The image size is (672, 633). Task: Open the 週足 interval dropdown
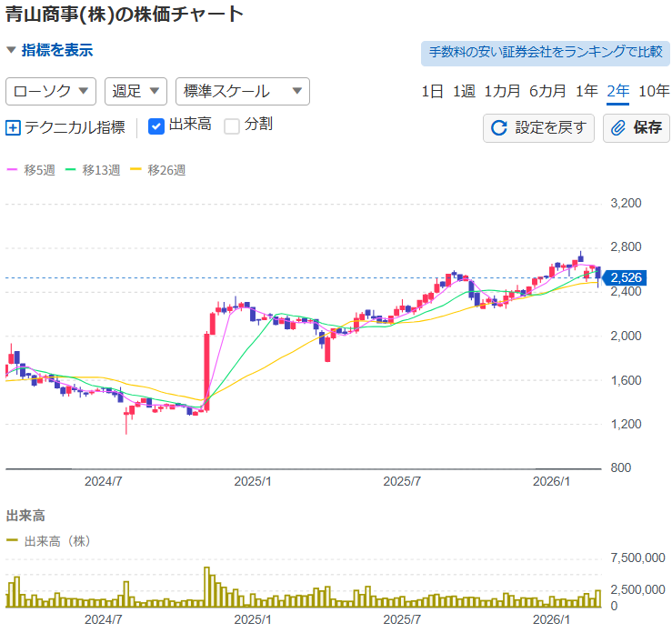(135, 91)
